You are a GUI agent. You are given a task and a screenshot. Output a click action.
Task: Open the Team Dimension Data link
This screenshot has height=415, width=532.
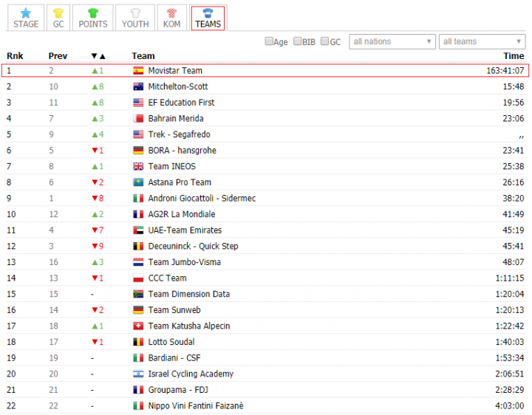(189, 294)
